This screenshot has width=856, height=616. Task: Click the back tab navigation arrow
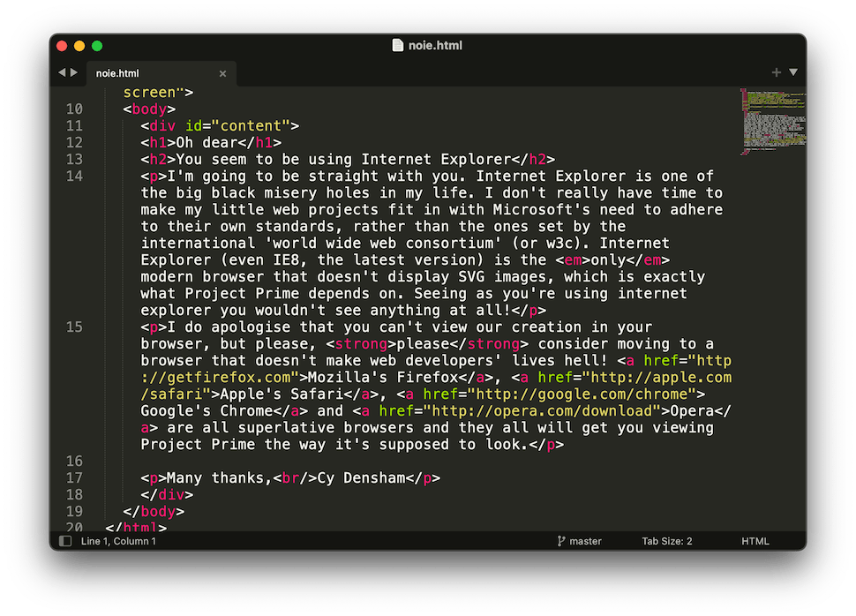62,72
